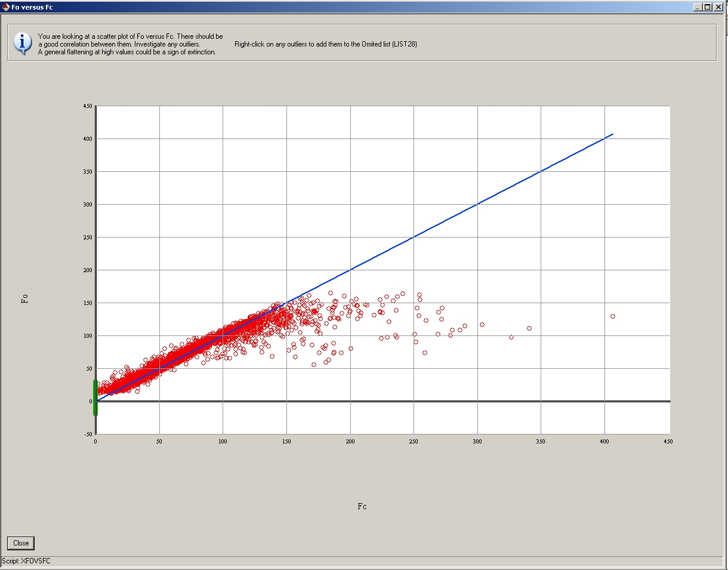Minimize the Fo versus Fc window
This screenshot has width=728, height=570.
click(x=698, y=7)
